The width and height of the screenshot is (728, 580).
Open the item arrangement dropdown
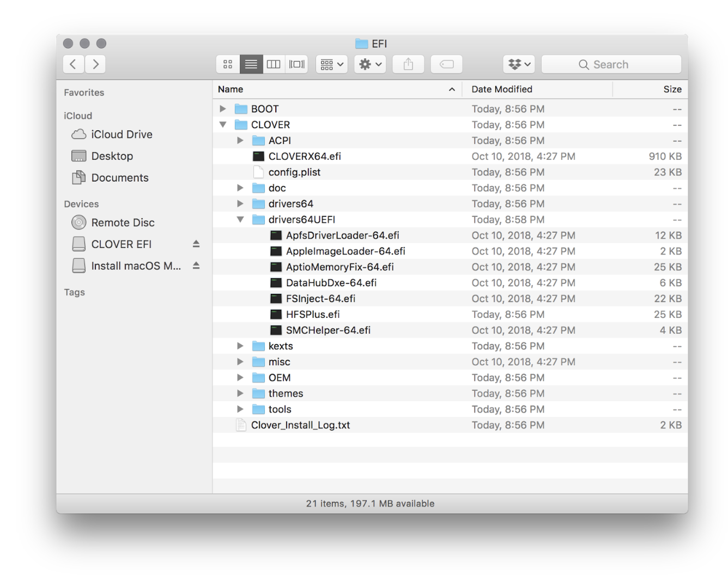pyautogui.click(x=332, y=64)
